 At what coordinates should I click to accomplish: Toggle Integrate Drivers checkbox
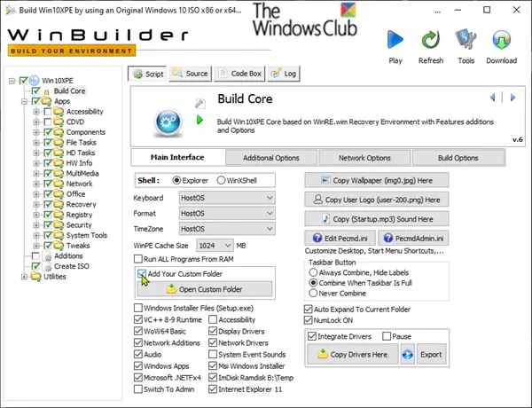coord(312,336)
